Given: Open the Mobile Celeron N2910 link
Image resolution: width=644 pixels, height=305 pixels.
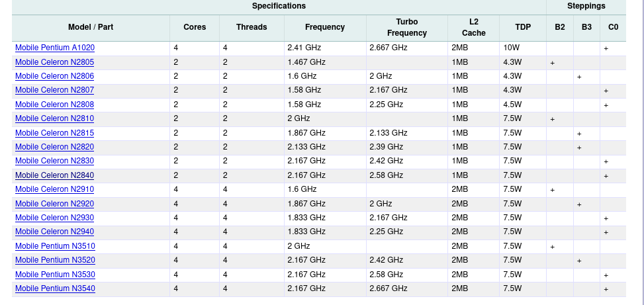Looking at the screenshot, I should (x=55, y=189).
